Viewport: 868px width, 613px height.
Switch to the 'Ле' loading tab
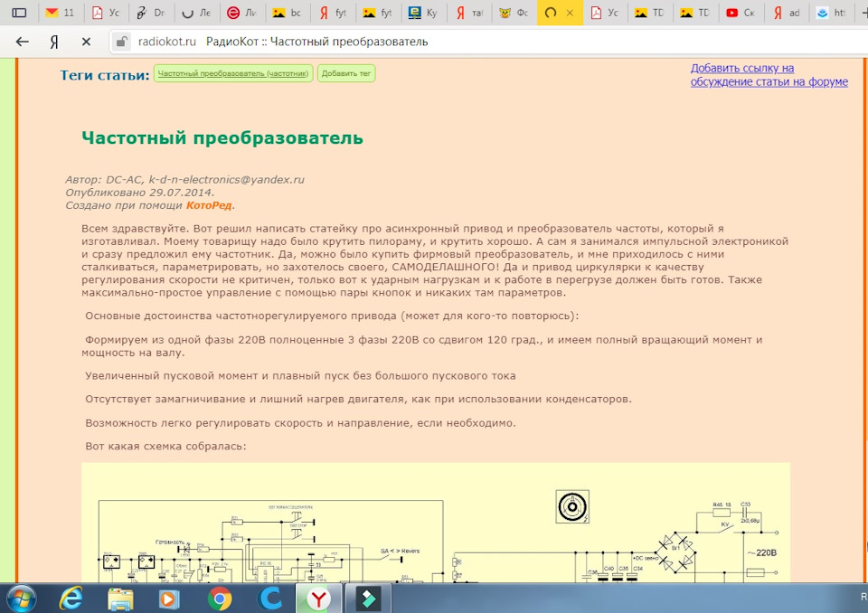(196, 13)
